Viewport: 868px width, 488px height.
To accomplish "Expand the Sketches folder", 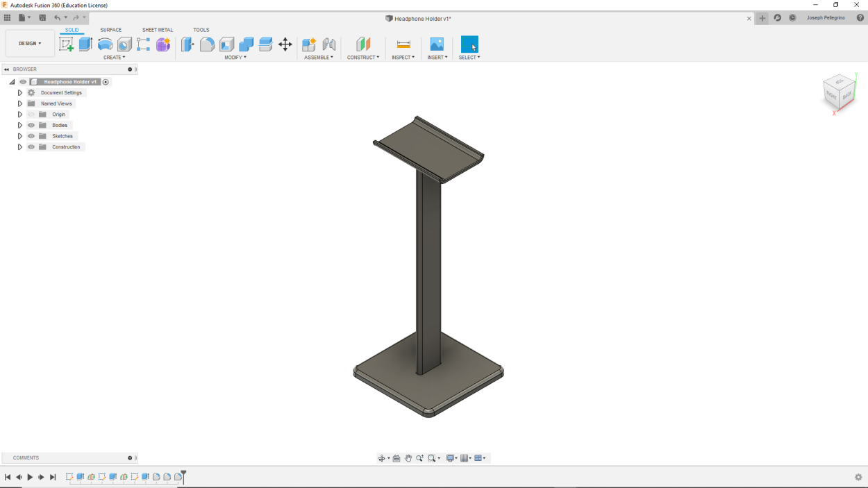I will pos(20,136).
